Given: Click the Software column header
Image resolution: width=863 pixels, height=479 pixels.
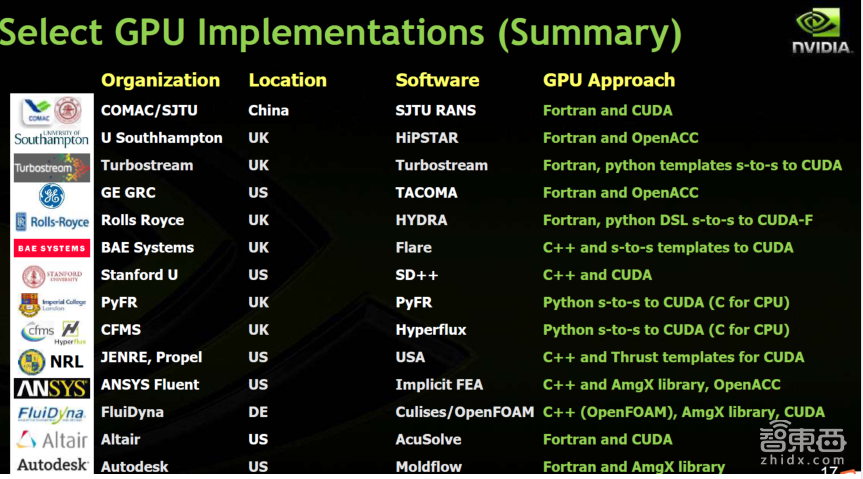Looking at the screenshot, I should tap(437, 80).
